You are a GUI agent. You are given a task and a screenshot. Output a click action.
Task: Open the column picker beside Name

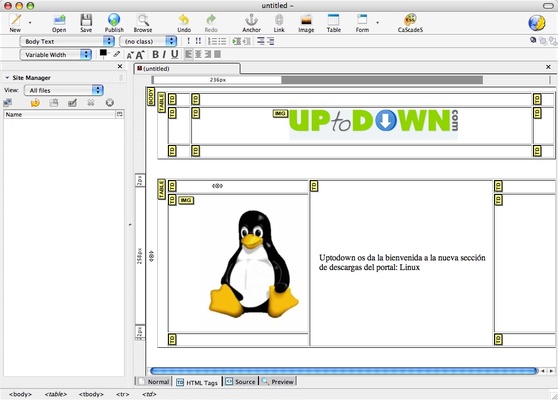tap(120, 114)
